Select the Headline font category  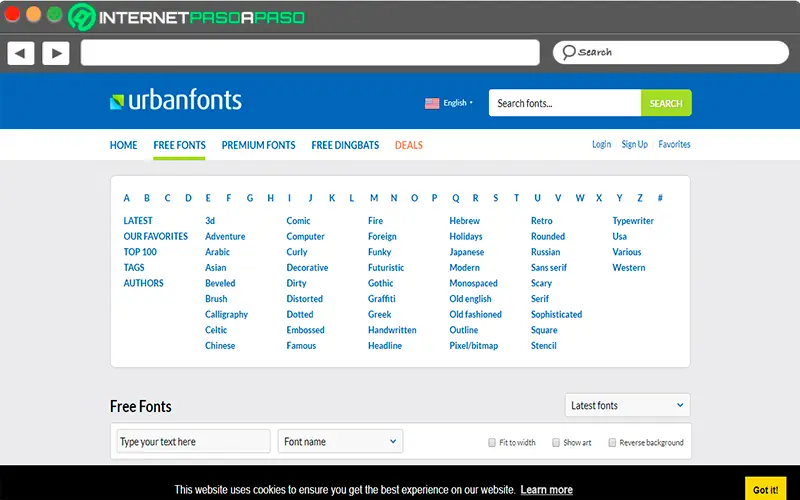pyautogui.click(x=385, y=345)
